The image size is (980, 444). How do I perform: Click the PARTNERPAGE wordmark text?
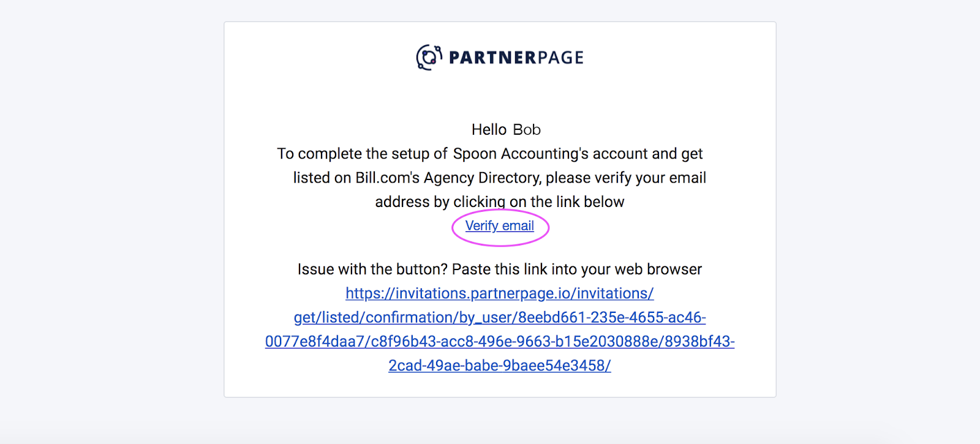516,58
